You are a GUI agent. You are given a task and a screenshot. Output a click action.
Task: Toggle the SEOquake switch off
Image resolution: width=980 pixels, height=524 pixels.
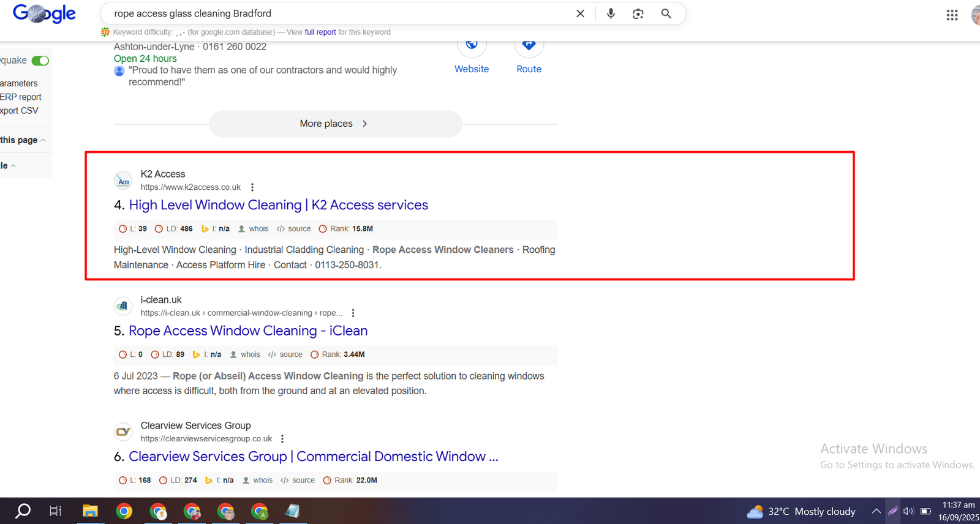click(40, 61)
